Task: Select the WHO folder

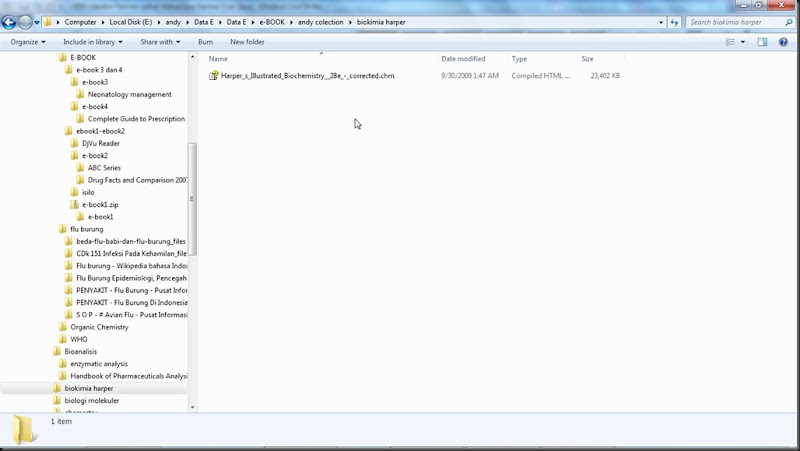Action: pyautogui.click(x=79, y=339)
